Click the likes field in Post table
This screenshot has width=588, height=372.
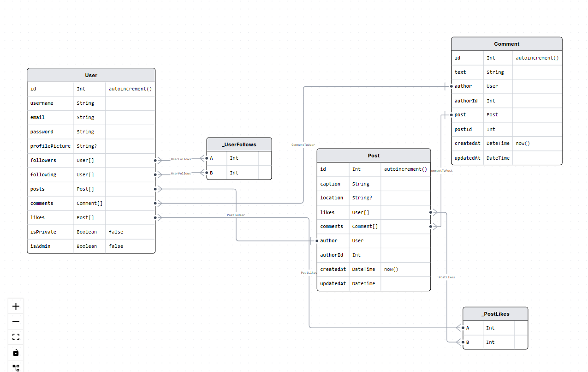pyautogui.click(x=327, y=212)
